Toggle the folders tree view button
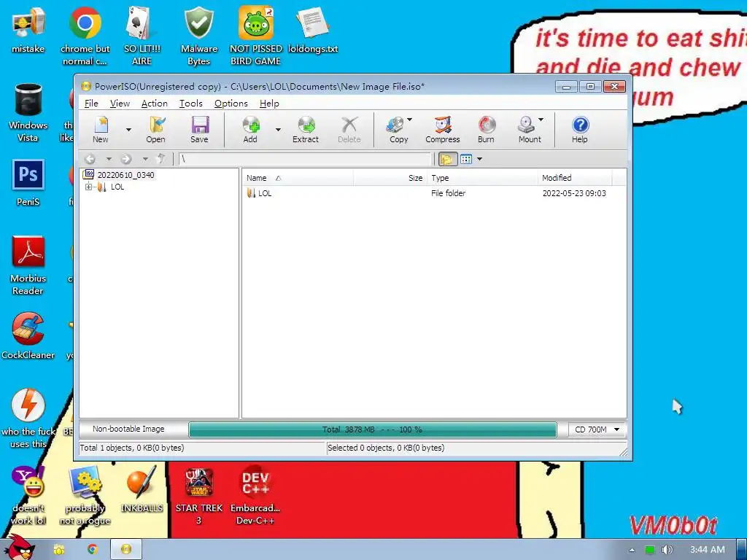The width and height of the screenshot is (747, 560). pyautogui.click(x=447, y=159)
